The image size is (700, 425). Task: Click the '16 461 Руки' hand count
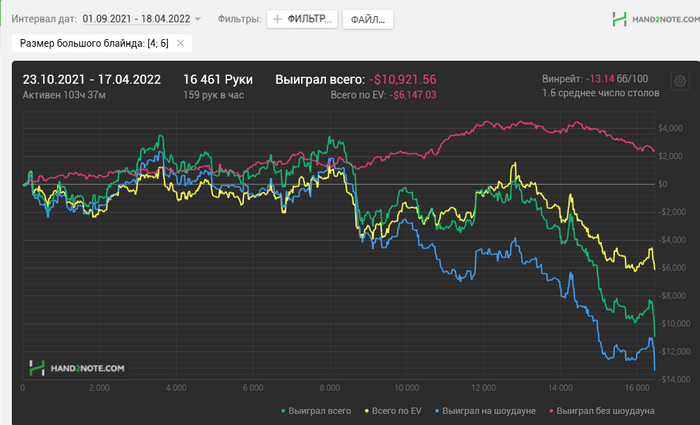coord(218,79)
